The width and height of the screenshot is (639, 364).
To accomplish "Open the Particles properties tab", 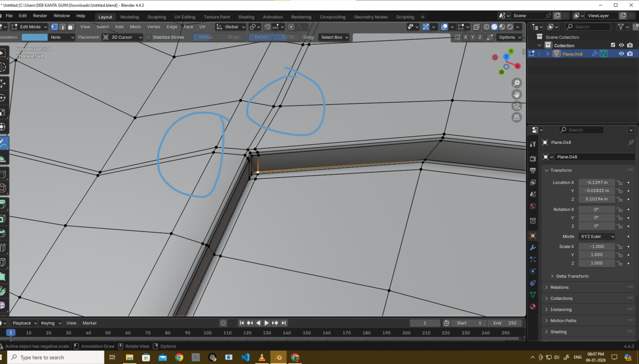I will click(x=533, y=259).
